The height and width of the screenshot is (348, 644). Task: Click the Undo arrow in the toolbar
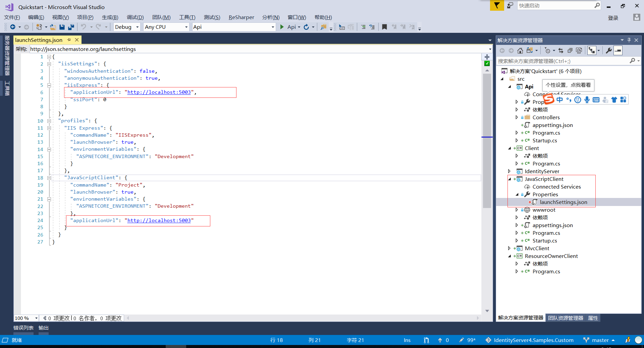84,27
